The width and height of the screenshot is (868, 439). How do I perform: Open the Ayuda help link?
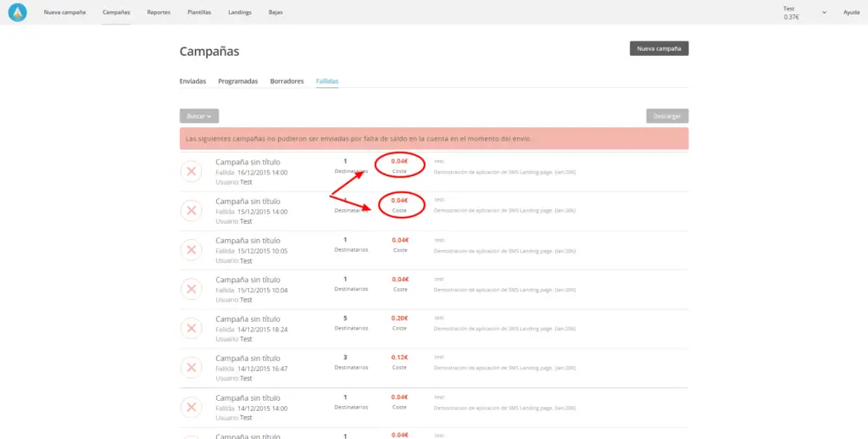(x=851, y=13)
